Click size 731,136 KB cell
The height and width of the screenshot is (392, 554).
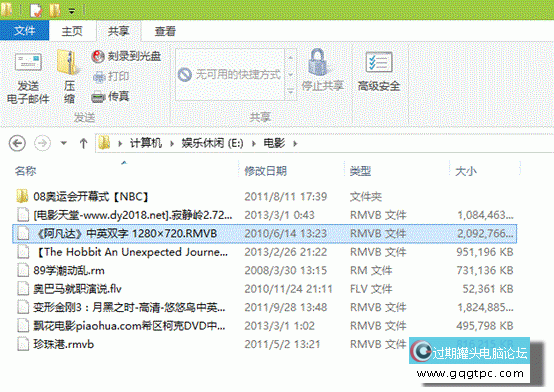pyautogui.click(x=484, y=270)
